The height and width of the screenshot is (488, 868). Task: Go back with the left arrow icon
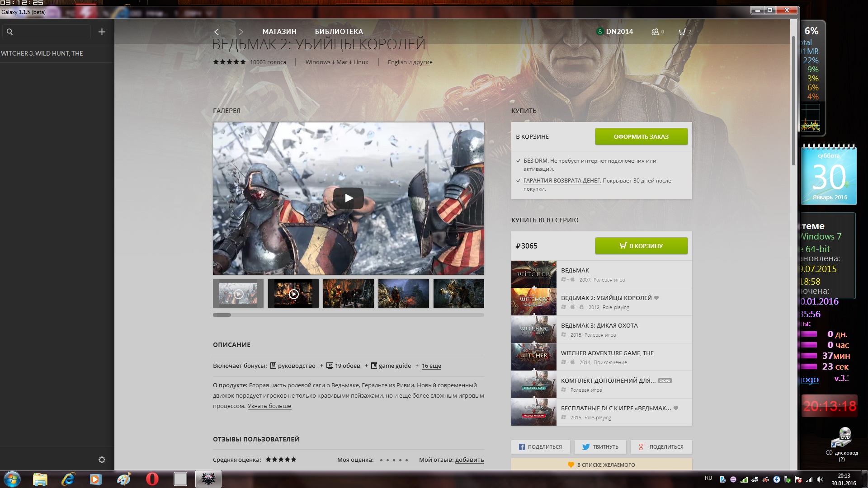[217, 32]
